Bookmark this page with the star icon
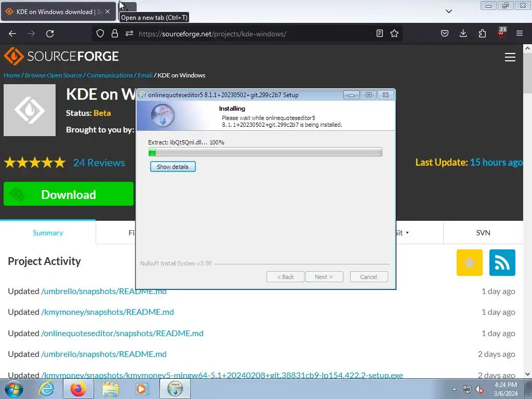 click(394, 33)
